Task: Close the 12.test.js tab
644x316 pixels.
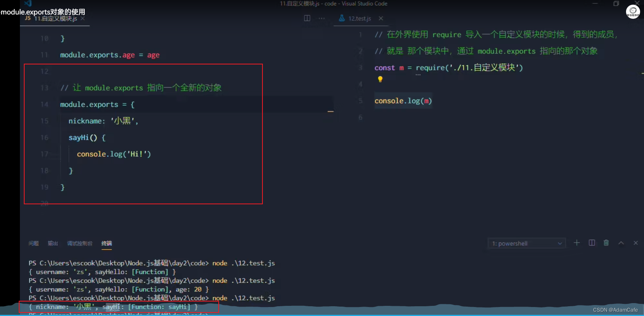Action: coord(381,18)
